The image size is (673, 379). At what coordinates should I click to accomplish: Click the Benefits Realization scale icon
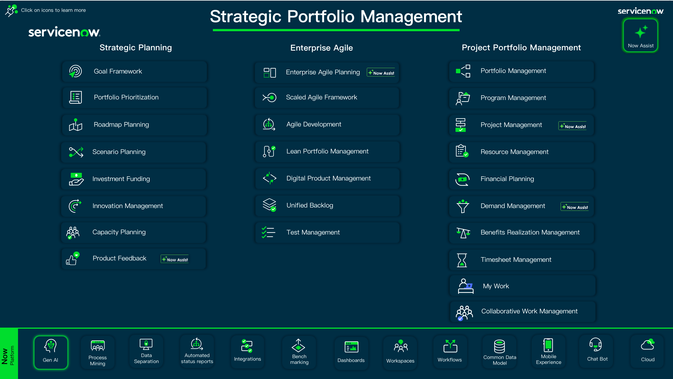[463, 233]
